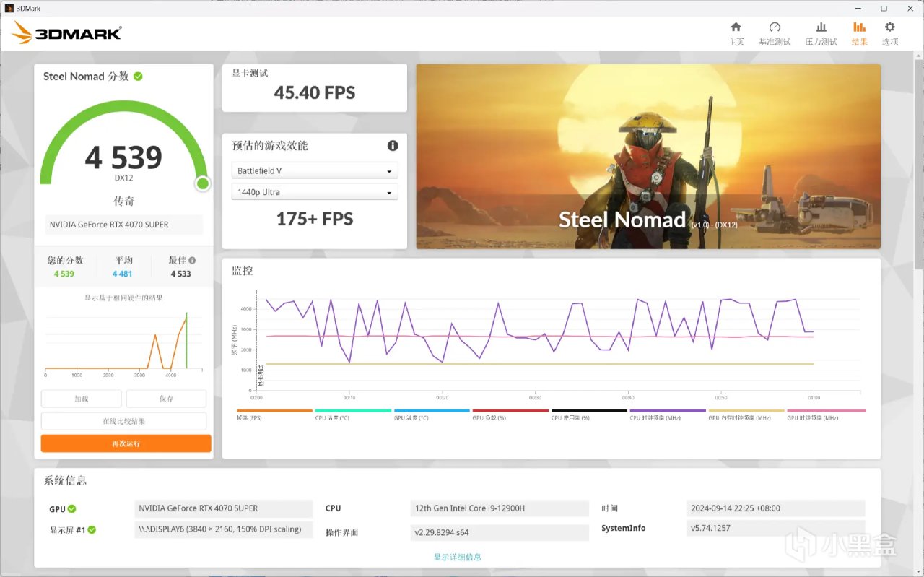Screen dimensions: 924x577
Task: Toggle the GPU 温度 (°C) legend series
Action: click(x=432, y=415)
